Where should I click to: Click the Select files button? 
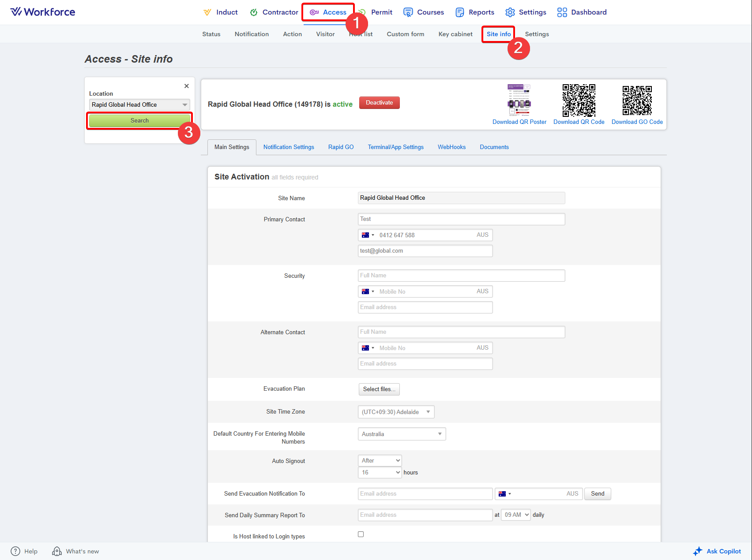pyautogui.click(x=379, y=389)
